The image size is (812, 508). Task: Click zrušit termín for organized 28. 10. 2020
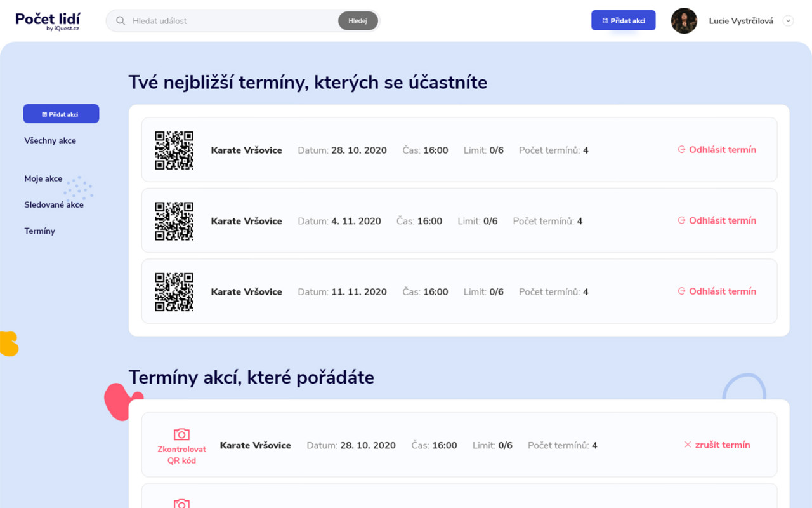[x=717, y=444]
